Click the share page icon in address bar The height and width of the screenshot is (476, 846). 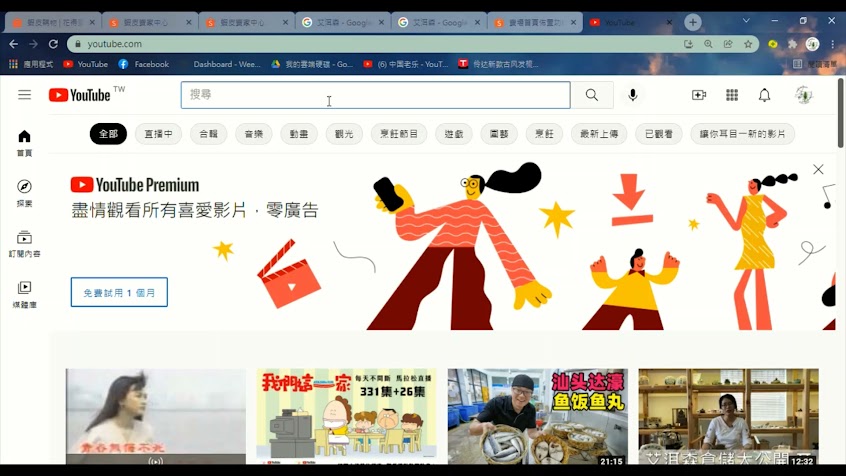pyautogui.click(x=728, y=44)
